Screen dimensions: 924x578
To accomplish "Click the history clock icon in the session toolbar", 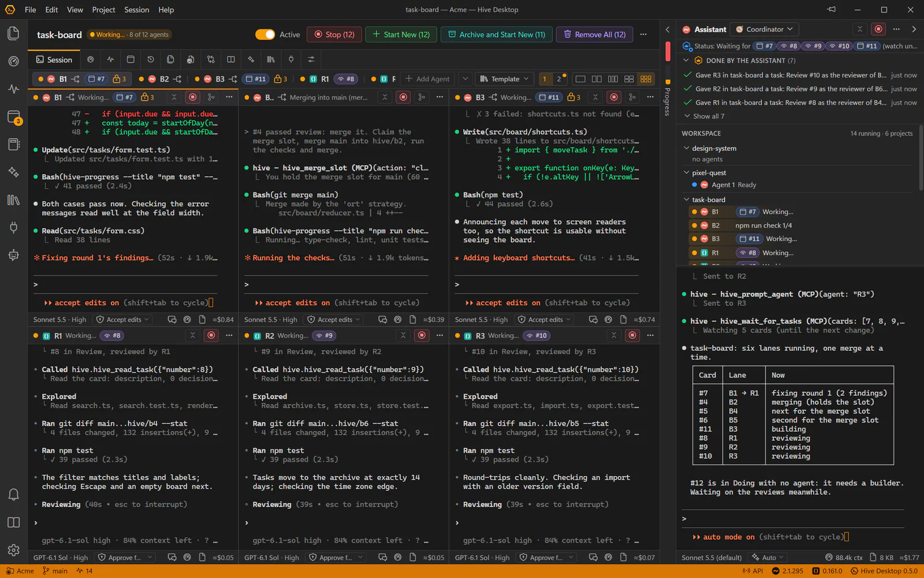I will (151, 60).
